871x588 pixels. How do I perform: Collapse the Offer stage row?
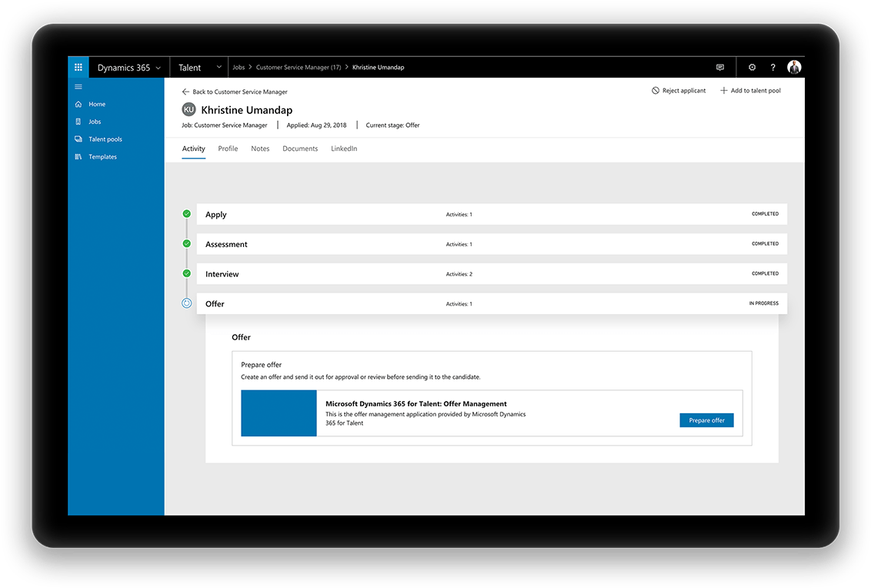[x=492, y=303]
